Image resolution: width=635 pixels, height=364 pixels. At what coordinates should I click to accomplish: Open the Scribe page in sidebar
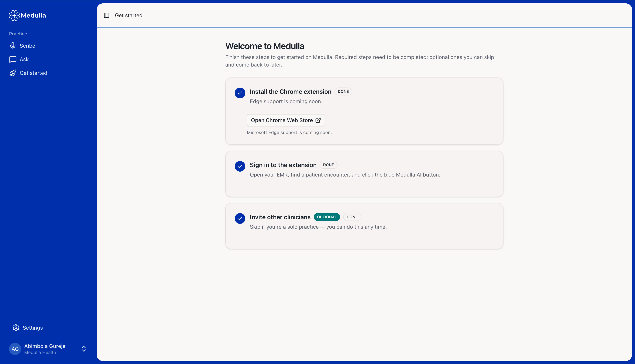48,46
